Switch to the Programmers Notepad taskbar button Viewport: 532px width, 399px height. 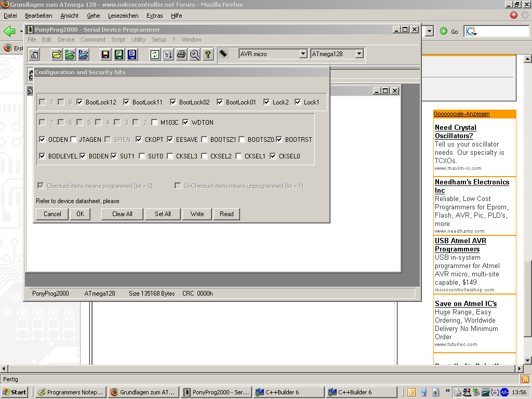[71, 392]
